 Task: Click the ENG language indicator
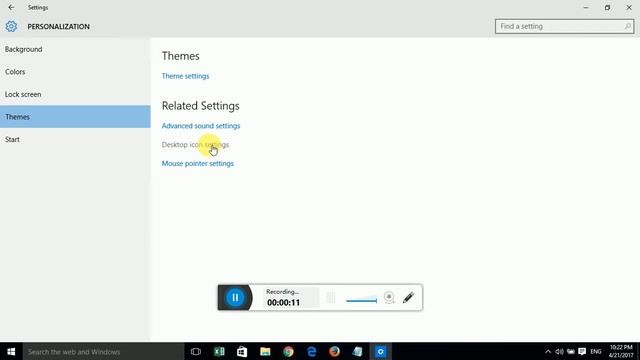(x=596, y=352)
